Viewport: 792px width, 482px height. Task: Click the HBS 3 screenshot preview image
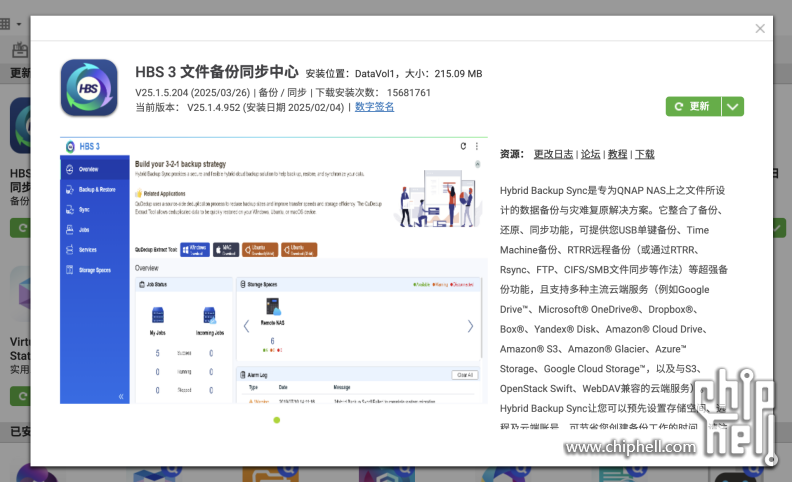pyautogui.click(x=274, y=270)
